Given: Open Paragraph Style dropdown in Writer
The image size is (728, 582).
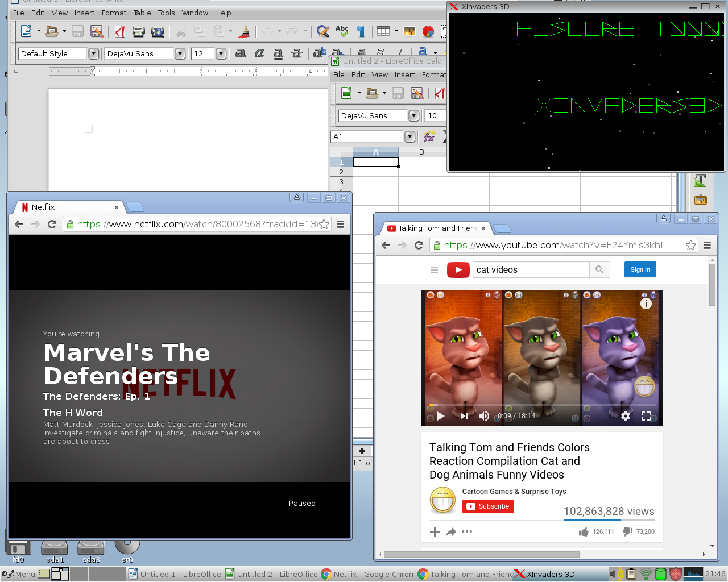Looking at the screenshot, I should 94,53.
